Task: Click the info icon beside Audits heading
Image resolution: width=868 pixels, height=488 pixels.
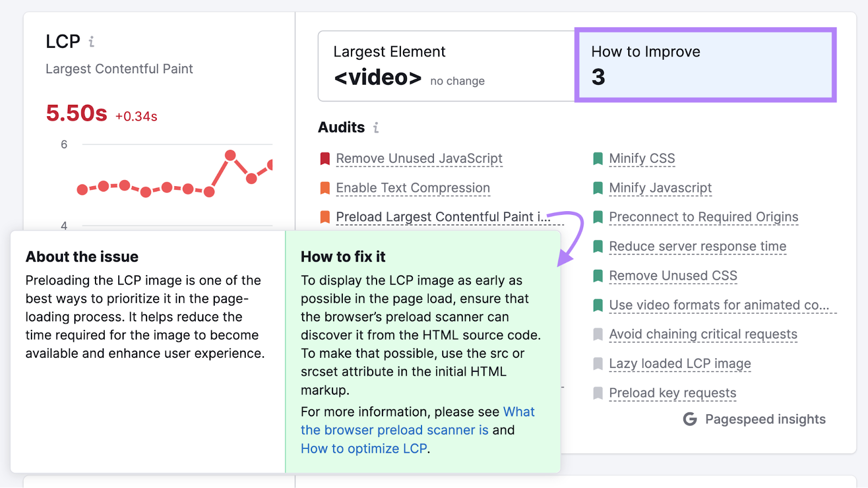Action: click(x=376, y=127)
